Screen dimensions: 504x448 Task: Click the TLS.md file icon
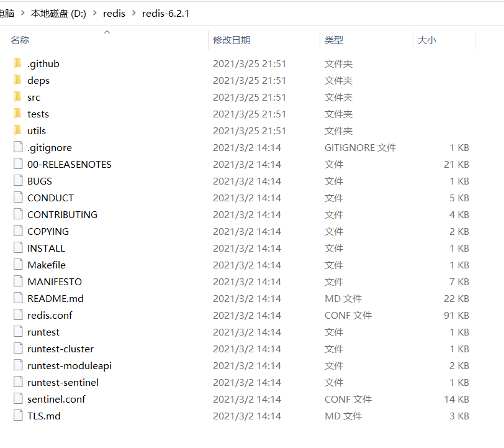point(18,415)
